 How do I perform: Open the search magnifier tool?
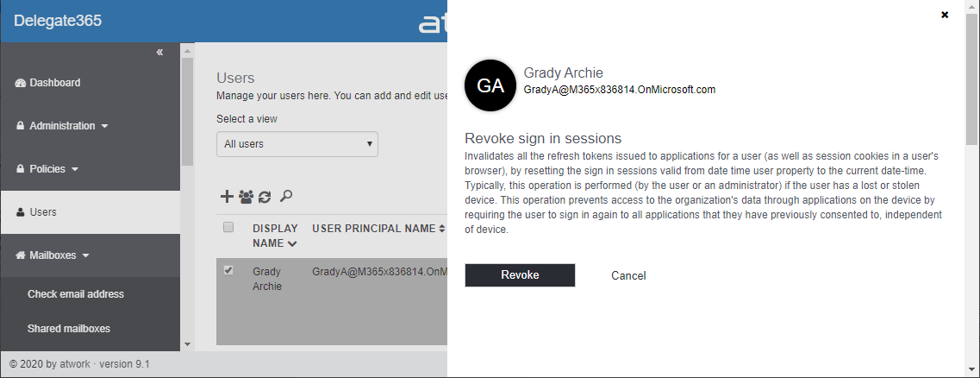tap(286, 197)
